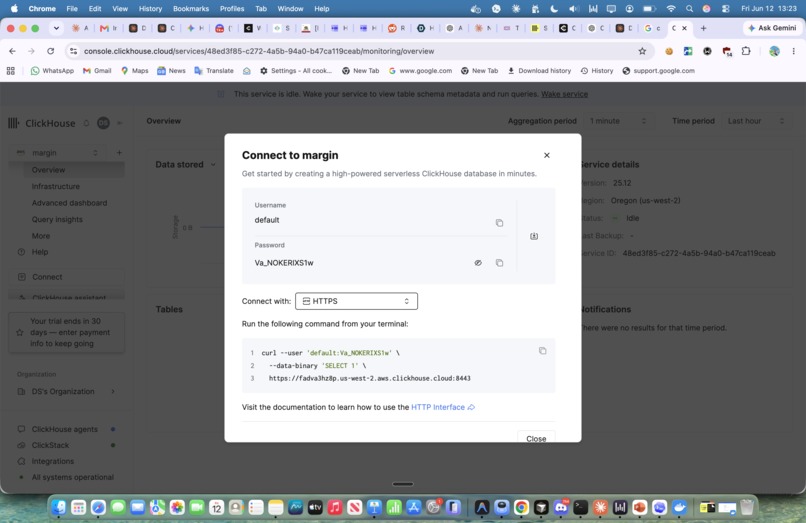Open the Connect with HTTPS dropdown
The width and height of the screenshot is (806, 523).
[356, 301]
